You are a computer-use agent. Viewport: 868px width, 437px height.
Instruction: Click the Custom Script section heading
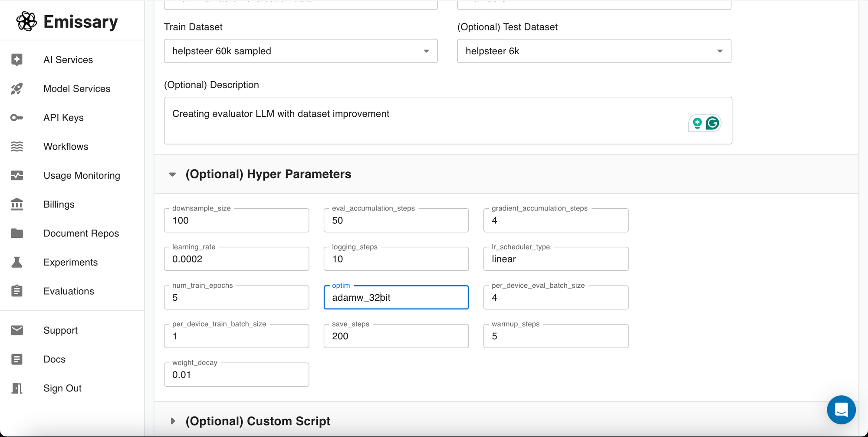pyautogui.click(x=258, y=421)
